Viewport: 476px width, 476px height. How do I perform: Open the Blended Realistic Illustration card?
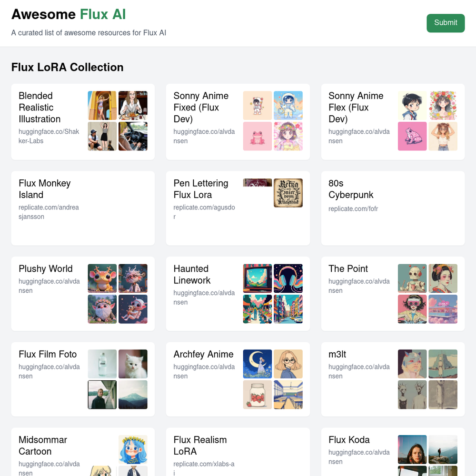pos(83,122)
